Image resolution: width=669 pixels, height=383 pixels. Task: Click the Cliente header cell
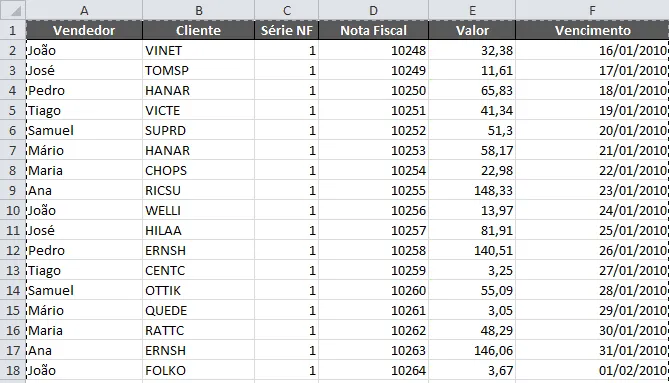(198, 30)
